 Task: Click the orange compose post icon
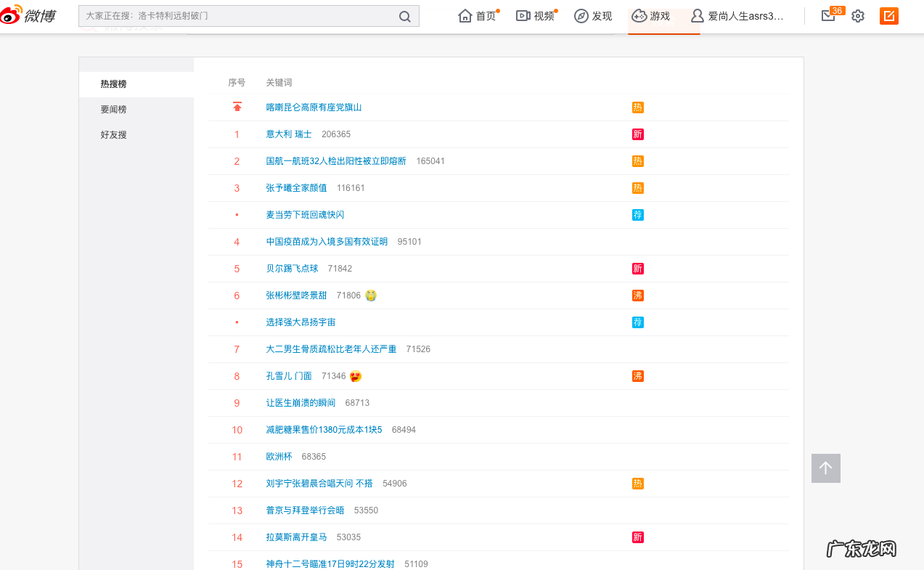[x=888, y=16]
